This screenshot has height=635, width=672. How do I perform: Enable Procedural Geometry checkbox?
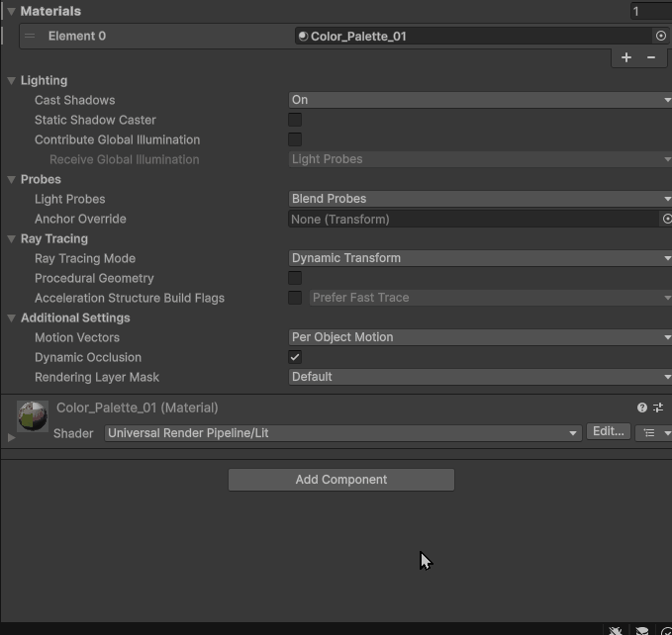click(x=295, y=278)
